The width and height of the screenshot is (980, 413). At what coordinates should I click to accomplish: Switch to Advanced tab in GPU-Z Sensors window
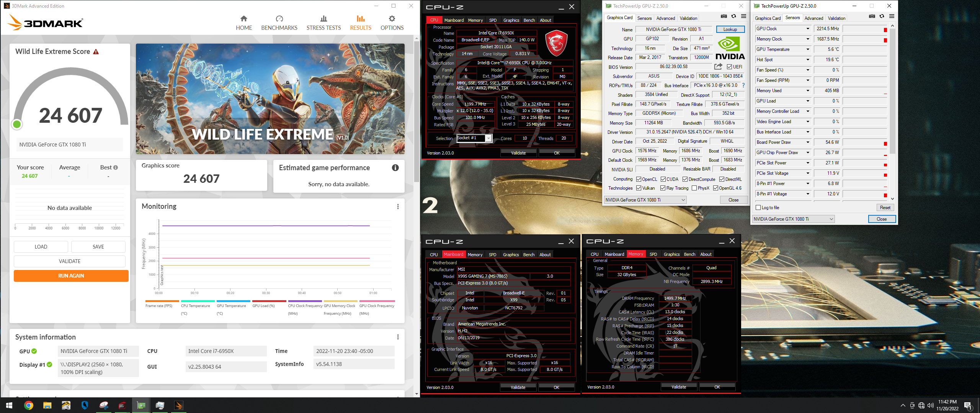click(x=813, y=18)
